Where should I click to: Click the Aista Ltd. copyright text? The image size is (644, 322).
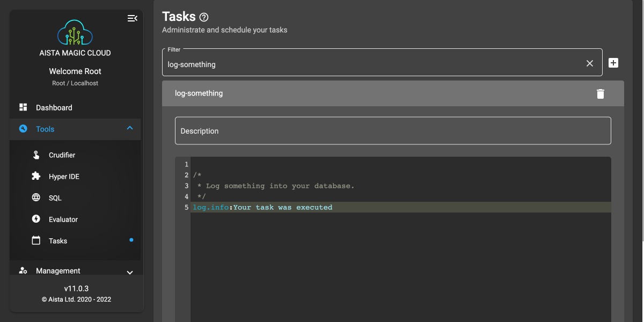76,299
